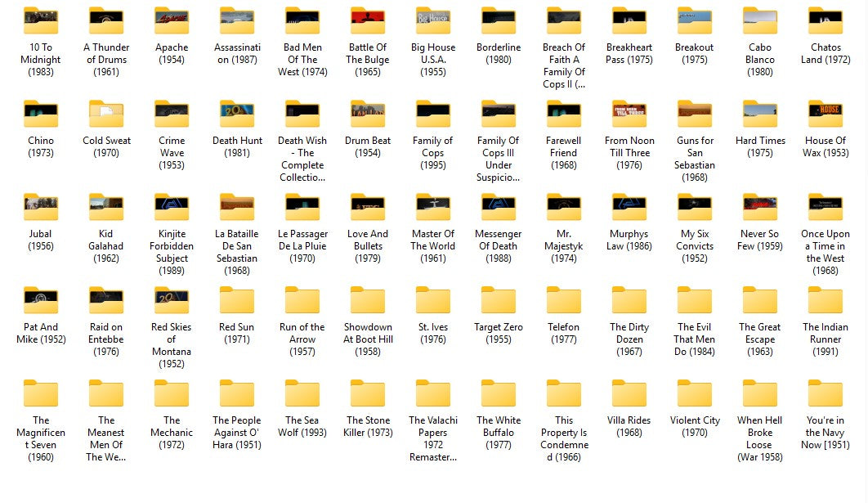Click The Evil That Men Do (1984) folder

click(x=694, y=300)
